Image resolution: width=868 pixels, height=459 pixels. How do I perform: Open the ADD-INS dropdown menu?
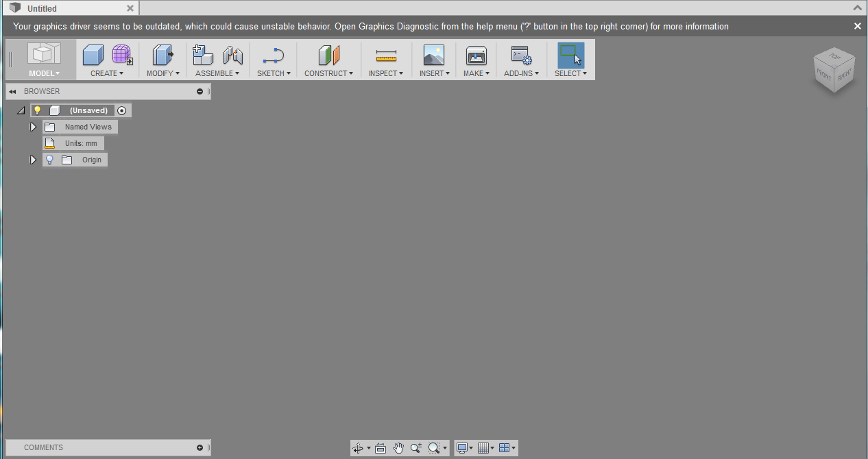(x=522, y=73)
